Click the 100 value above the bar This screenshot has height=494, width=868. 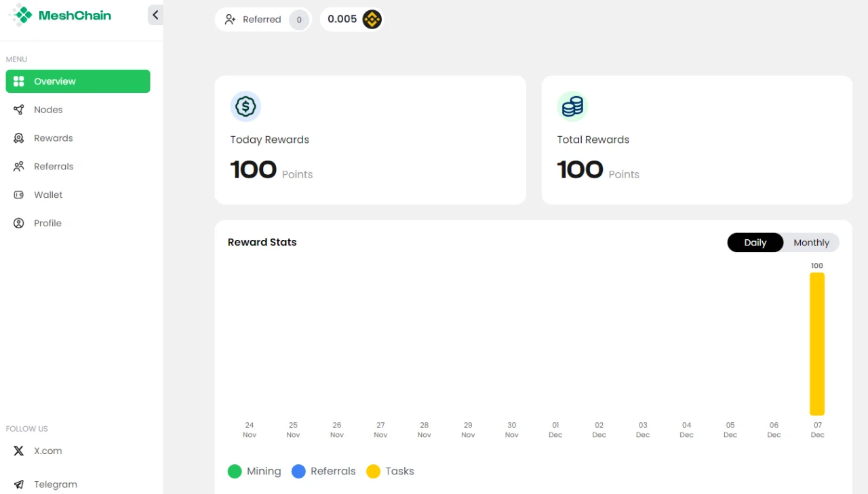coord(817,266)
